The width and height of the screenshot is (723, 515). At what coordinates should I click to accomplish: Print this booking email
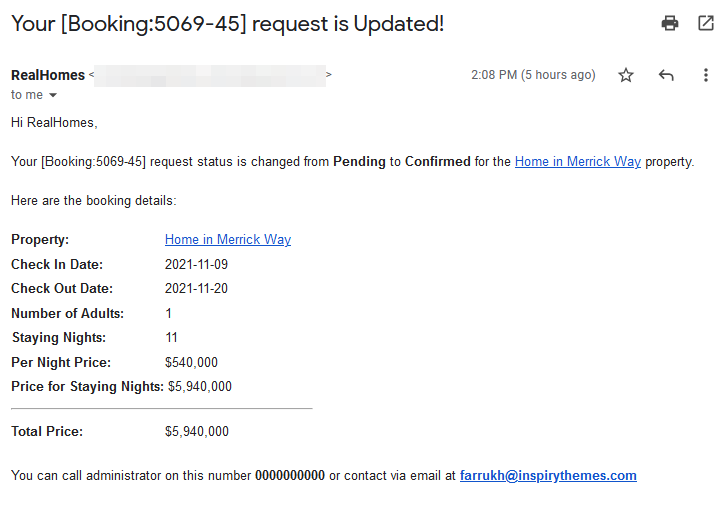click(670, 23)
